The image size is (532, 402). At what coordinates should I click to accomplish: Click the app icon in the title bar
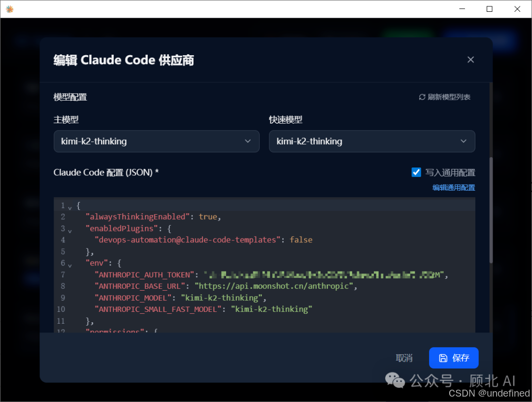click(x=10, y=9)
